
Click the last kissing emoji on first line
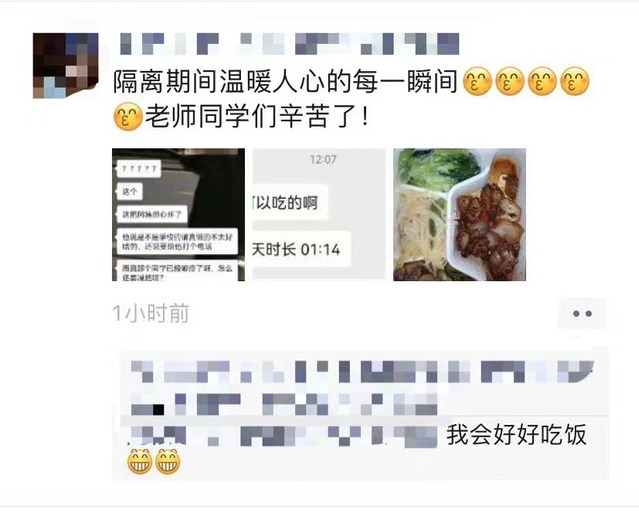575,82
